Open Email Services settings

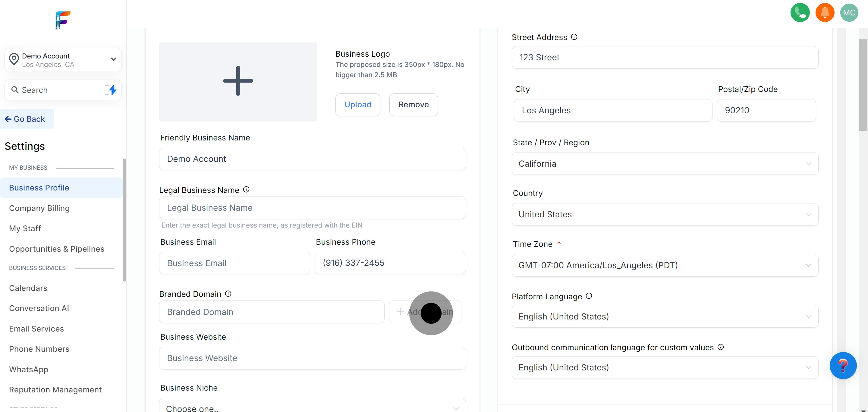pyautogui.click(x=36, y=329)
